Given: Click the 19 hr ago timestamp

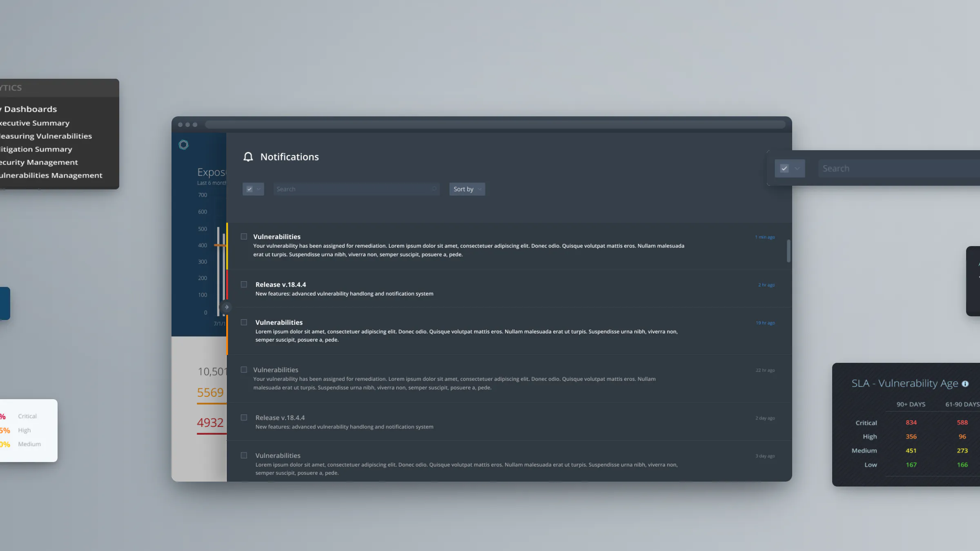Looking at the screenshot, I should 765,323.
